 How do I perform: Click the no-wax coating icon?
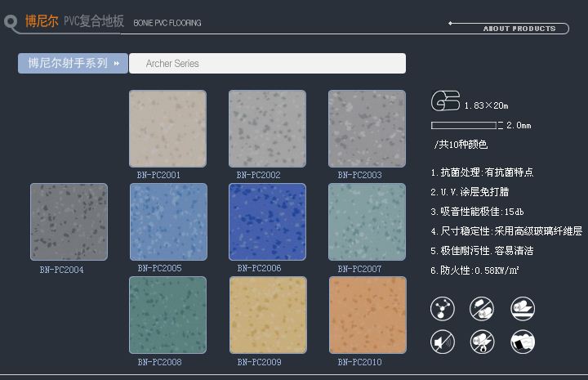click(482, 308)
